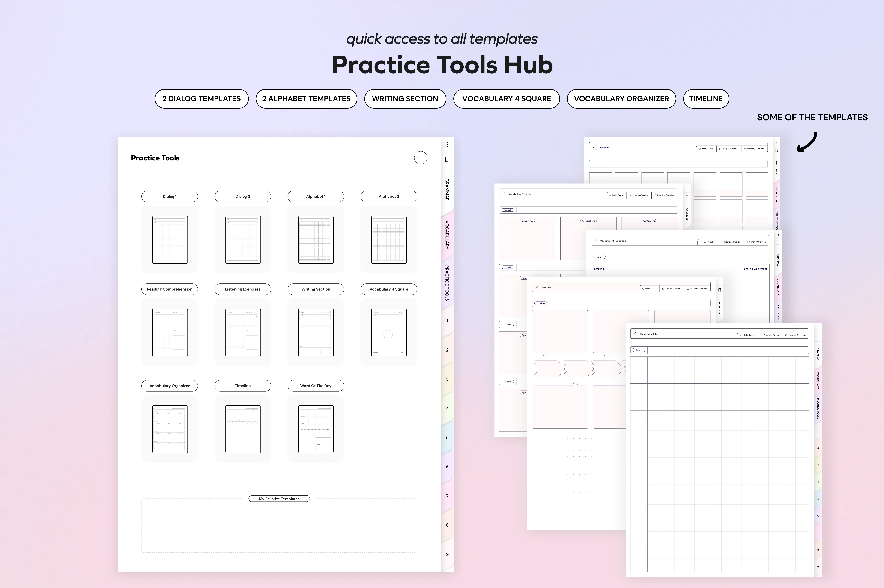The image size is (884, 588).
Task: Click the Vocabulary Organizer page thumbnail
Action: point(170,429)
